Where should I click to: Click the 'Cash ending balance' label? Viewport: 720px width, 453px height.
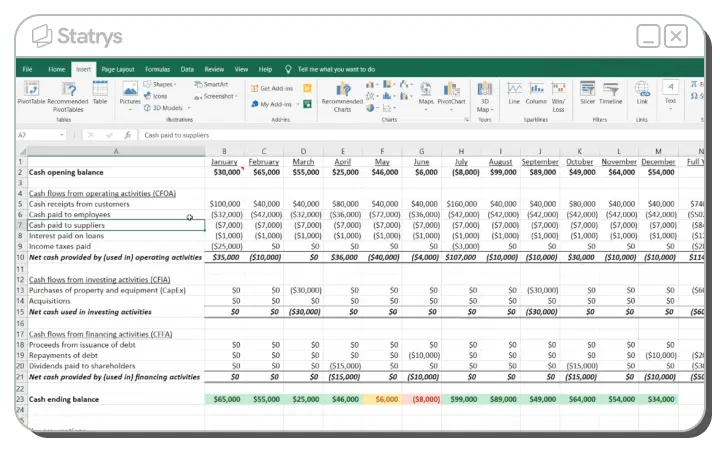pos(64,399)
